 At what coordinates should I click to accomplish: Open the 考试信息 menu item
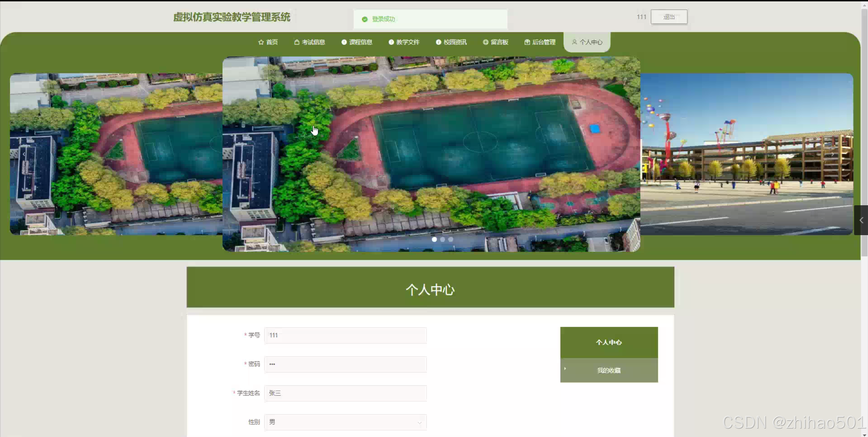coord(313,42)
